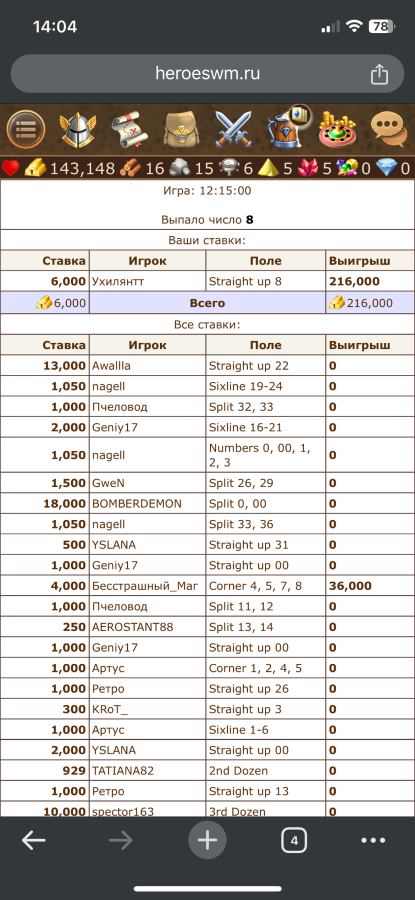This screenshot has height=900, width=415.
Task: Tap the gold bars resource icon
Action: click(35, 168)
